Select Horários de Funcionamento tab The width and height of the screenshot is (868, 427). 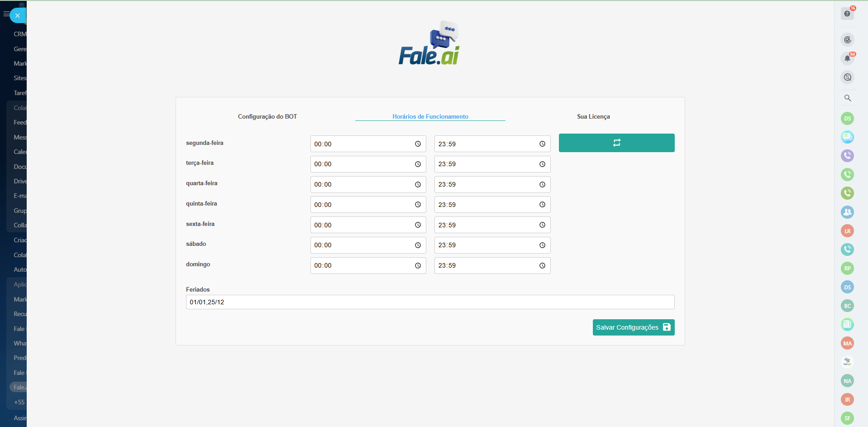coord(430,116)
